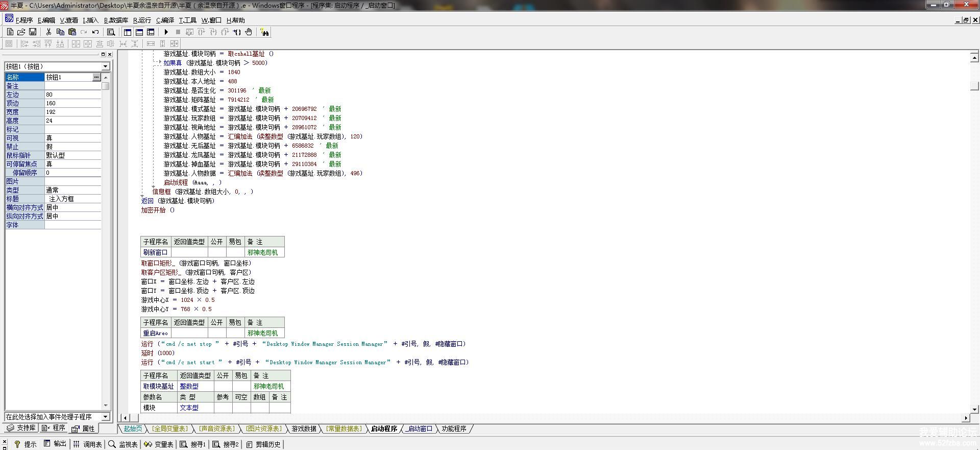Image resolution: width=980 pixels, height=450 pixels.
Task: Click the New file toolbar icon
Action: [10, 32]
